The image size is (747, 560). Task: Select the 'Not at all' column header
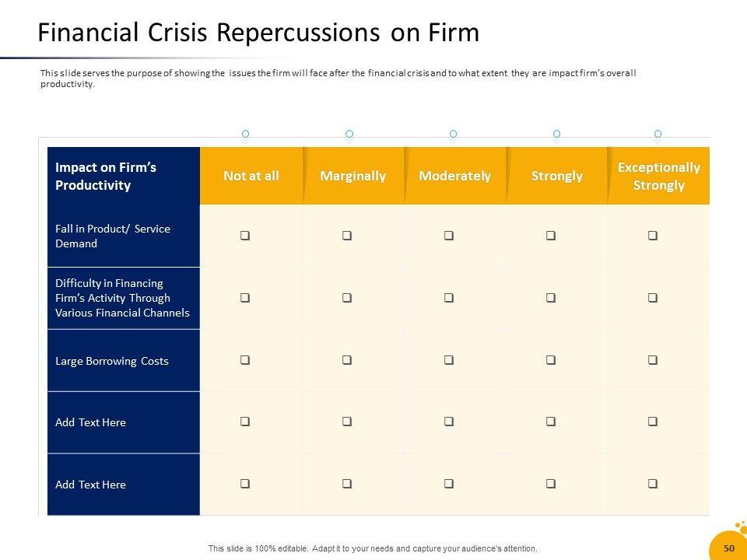point(251,176)
